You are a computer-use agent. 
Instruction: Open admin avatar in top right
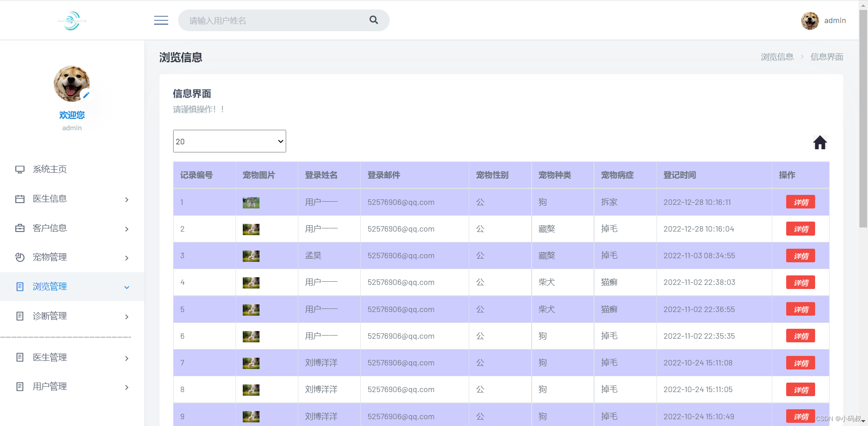tap(810, 21)
